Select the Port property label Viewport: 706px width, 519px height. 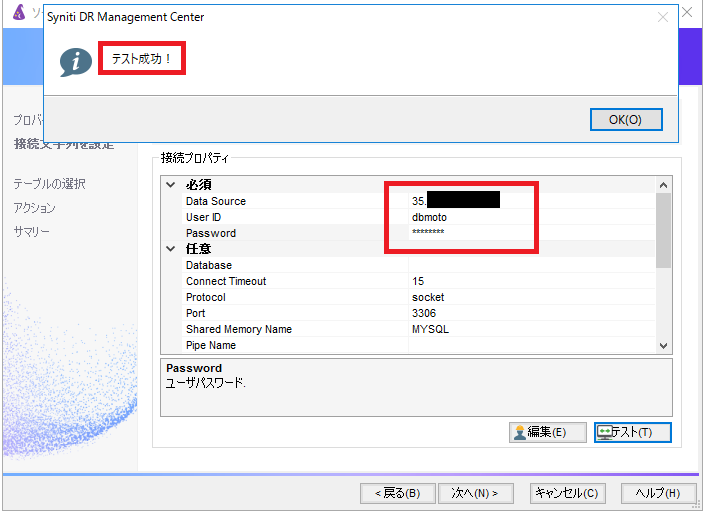pyautogui.click(x=195, y=313)
